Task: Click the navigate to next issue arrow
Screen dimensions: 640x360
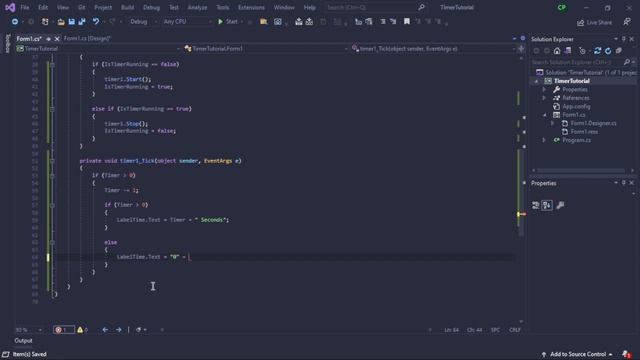Action: coord(118,330)
